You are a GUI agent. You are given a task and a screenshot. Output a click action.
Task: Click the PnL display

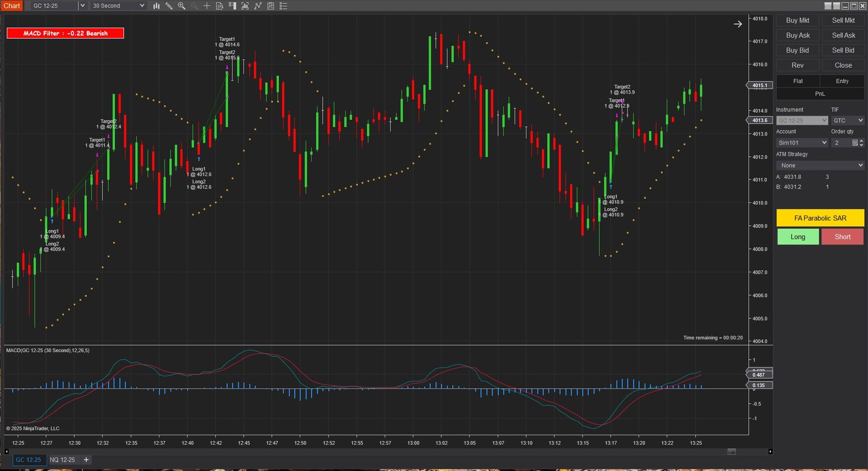tap(820, 94)
